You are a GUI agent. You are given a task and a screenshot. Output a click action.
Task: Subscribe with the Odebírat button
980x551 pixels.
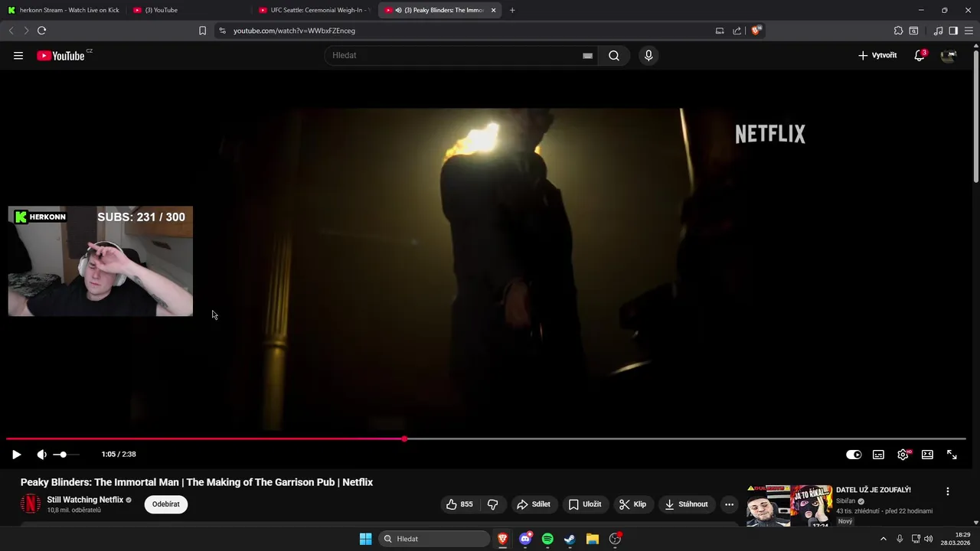(x=166, y=504)
